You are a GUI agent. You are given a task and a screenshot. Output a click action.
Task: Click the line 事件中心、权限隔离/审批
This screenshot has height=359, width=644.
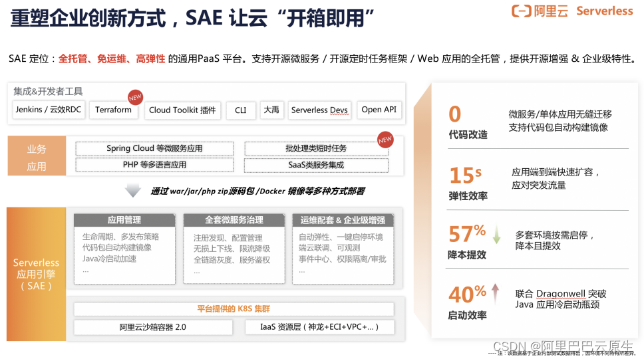(x=343, y=259)
